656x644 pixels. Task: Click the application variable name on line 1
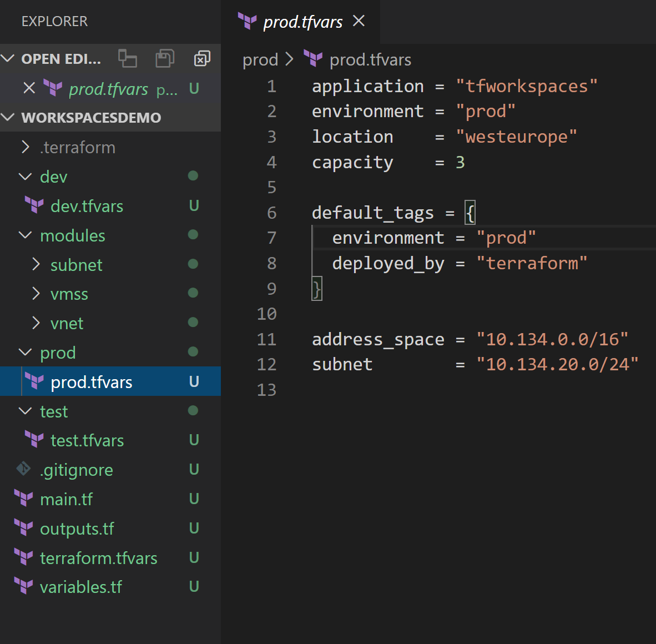[x=368, y=86]
